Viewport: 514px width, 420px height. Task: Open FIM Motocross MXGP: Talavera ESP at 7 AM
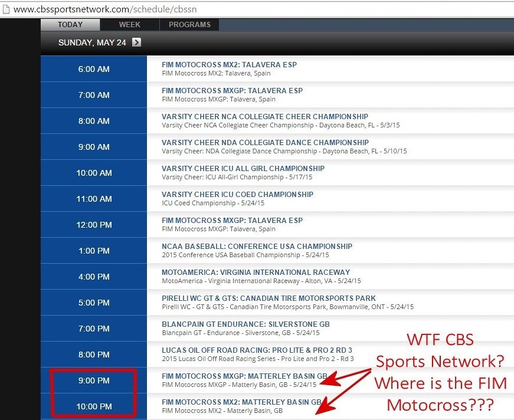click(x=232, y=91)
